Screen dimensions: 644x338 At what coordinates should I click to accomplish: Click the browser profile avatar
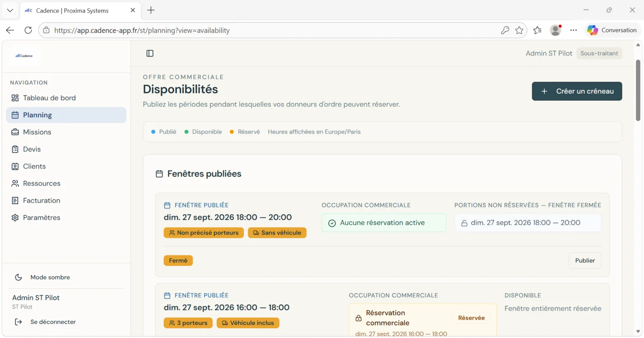(x=556, y=30)
